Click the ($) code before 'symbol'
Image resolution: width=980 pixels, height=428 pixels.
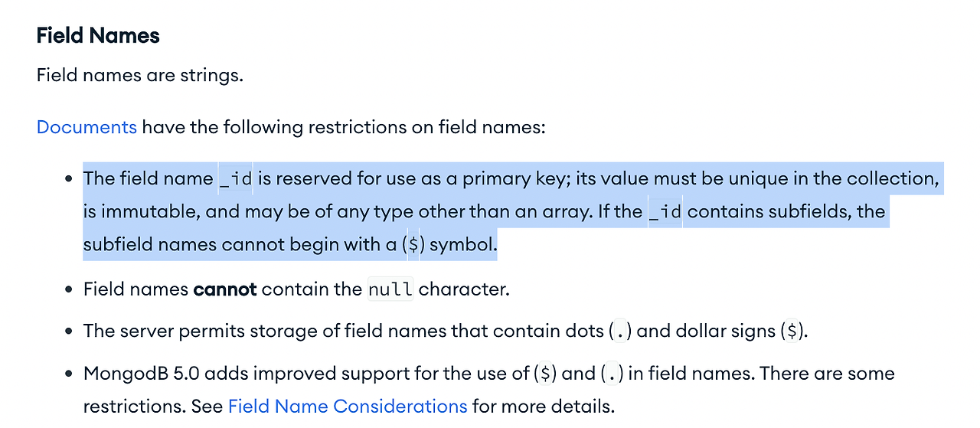tap(413, 245)
